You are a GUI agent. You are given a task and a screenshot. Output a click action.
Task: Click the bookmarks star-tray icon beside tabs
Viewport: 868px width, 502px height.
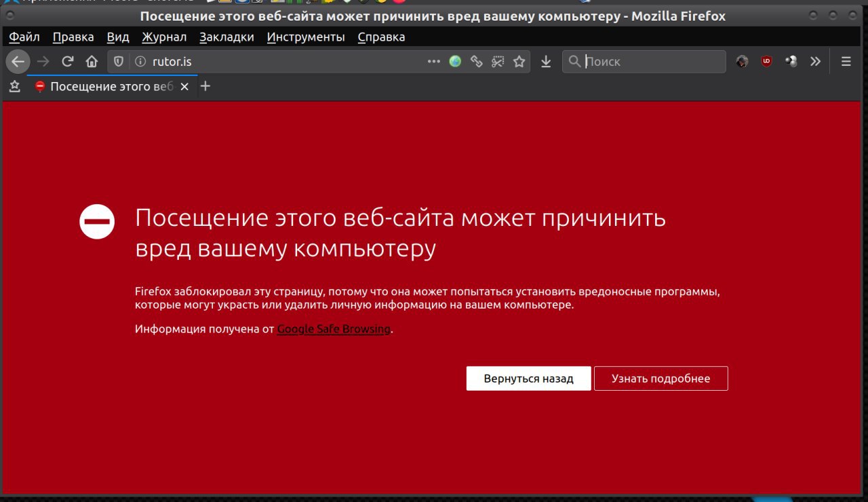point(15,86)
